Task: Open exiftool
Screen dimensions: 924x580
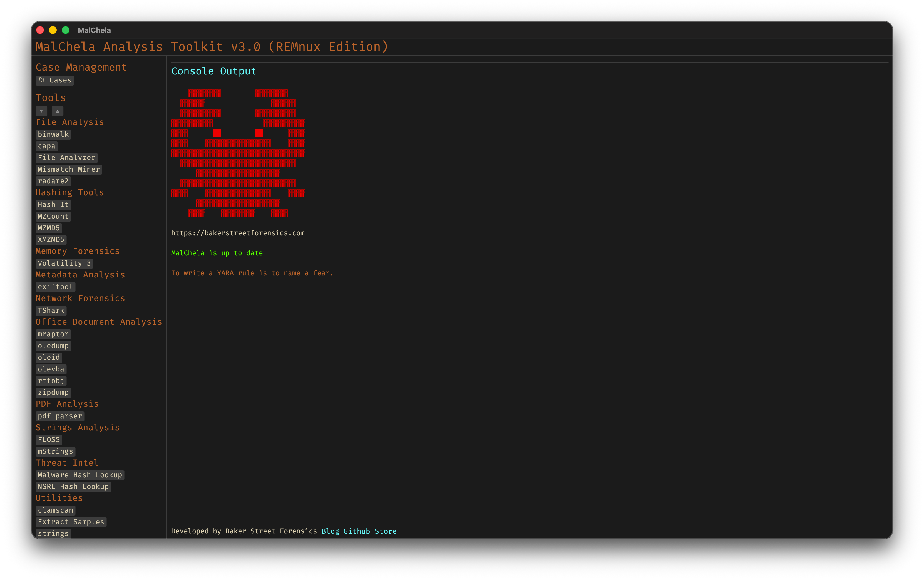Action: (55, 287)
